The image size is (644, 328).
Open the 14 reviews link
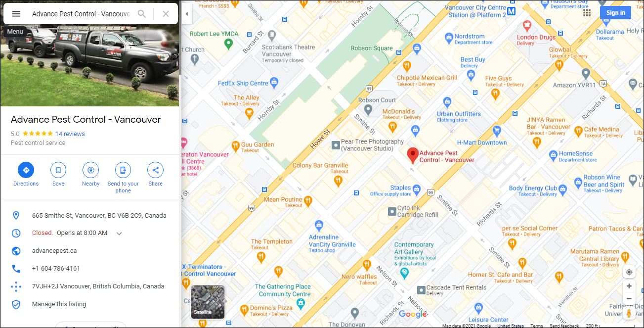(70, 134)
